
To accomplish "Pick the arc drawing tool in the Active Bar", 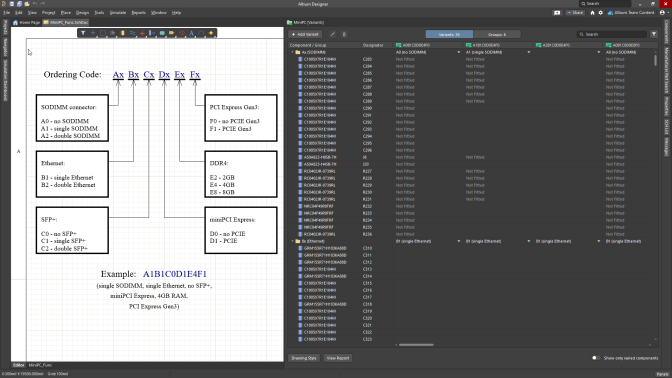I will (201, 33).
